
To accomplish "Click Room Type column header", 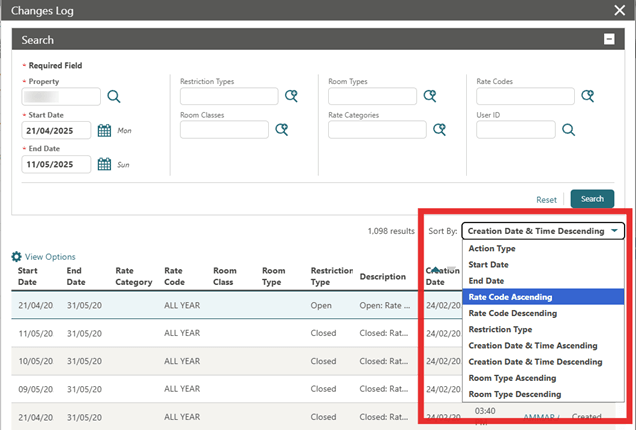I will coord(273,276).
